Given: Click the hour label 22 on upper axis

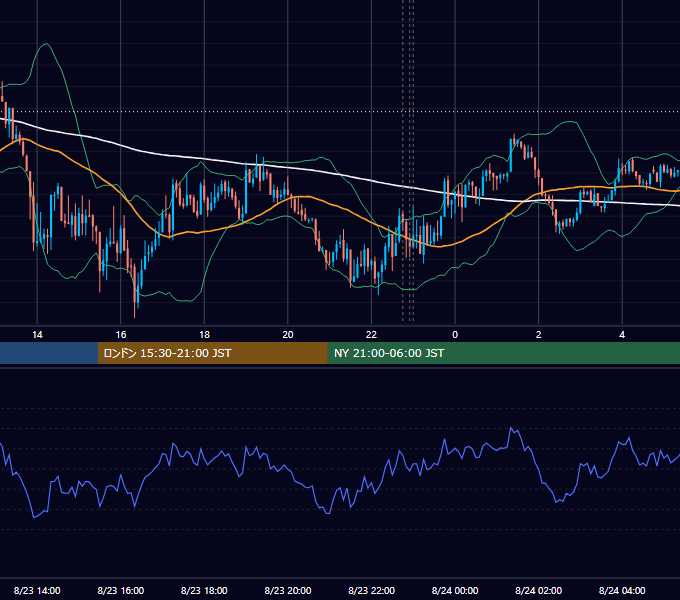Looking at the screenshot, I should [371, 335].
